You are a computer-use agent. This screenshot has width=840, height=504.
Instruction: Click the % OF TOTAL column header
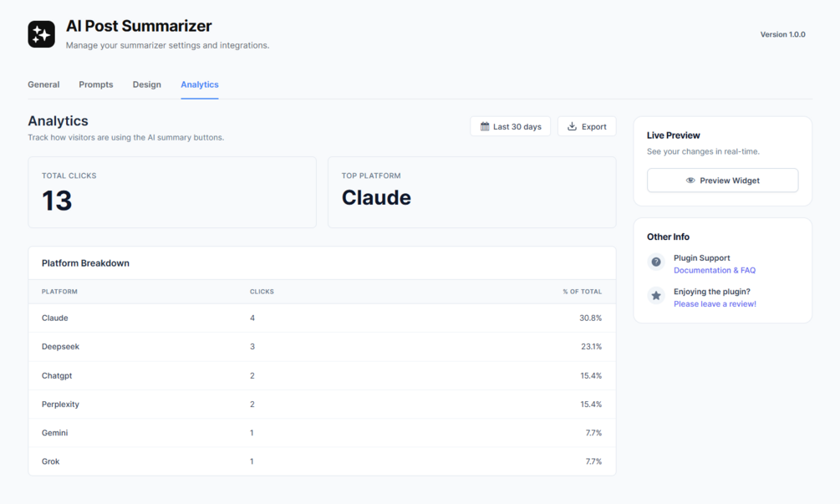[x=582, y=292]
